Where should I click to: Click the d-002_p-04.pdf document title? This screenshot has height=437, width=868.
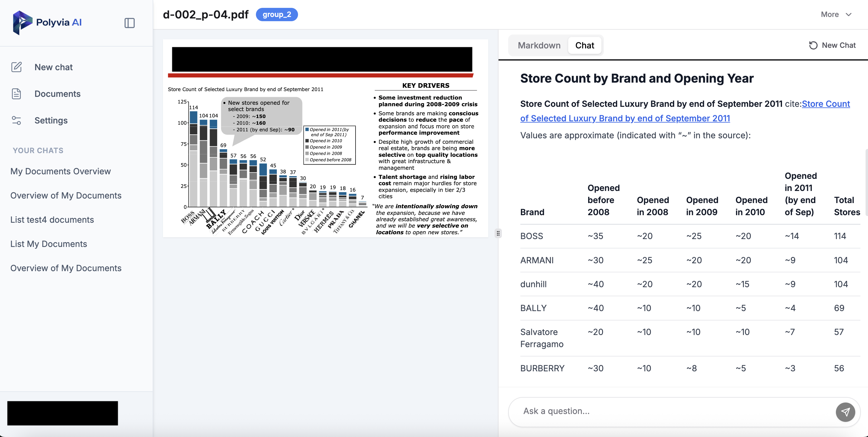coord(206,15)
